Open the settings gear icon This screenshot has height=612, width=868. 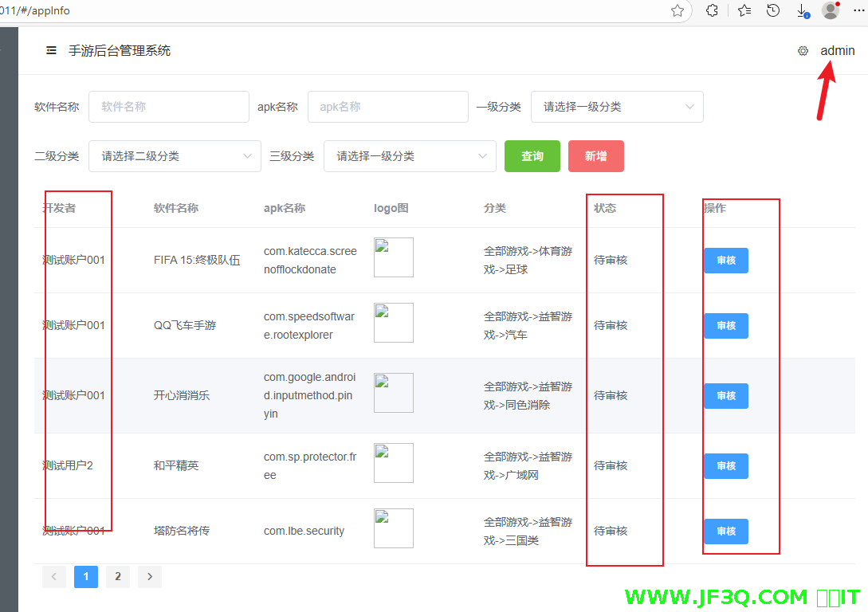tap(803, 50)
